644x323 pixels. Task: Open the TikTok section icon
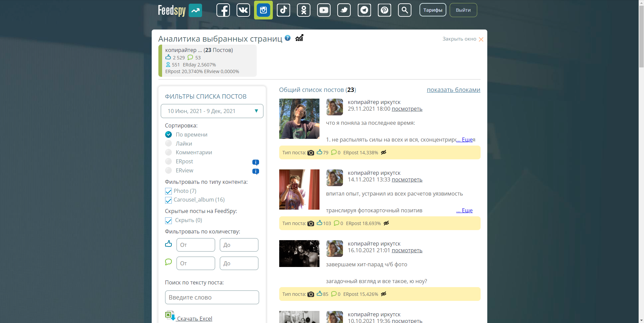pyautogui.click(x=284, y=10)
